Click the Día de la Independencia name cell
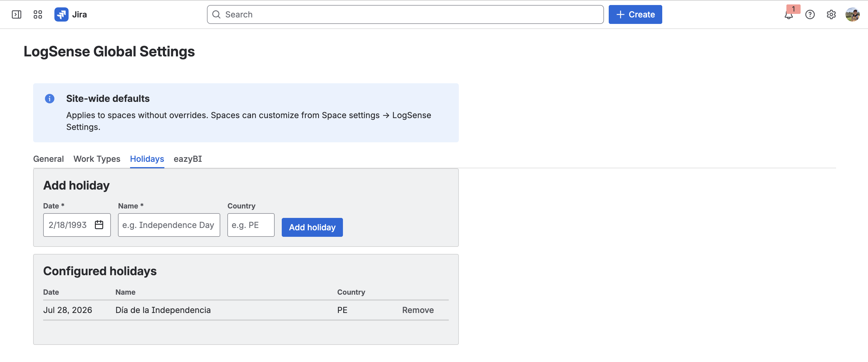Viewport: 868px width, 362px height. [163, 310]
